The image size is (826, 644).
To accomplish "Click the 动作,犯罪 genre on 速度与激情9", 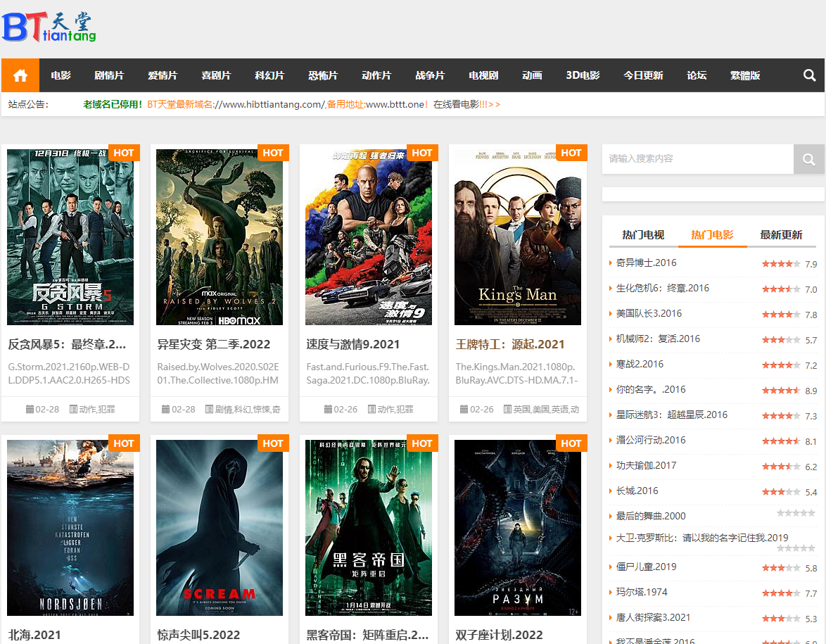I will pos(395,410).
